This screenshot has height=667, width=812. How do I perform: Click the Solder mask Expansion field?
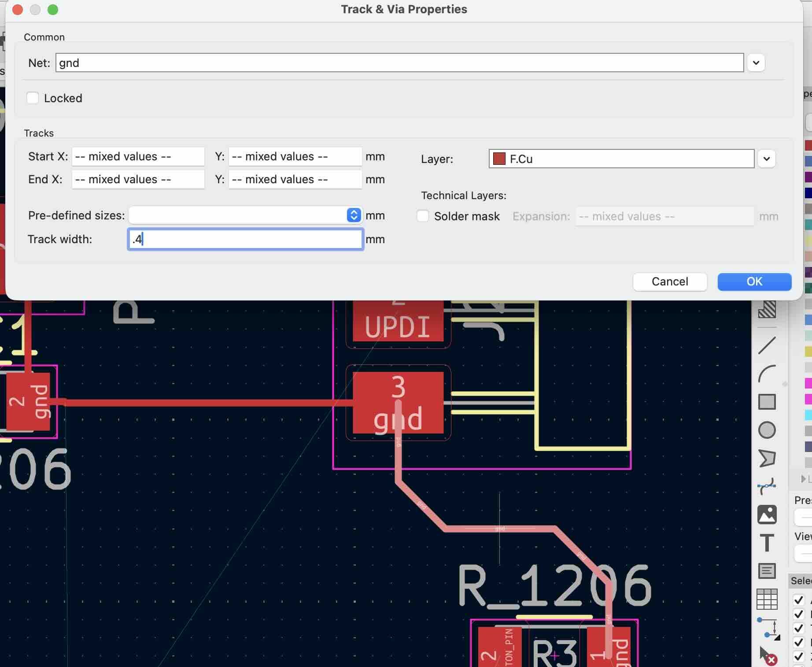(x=664, y=216)
